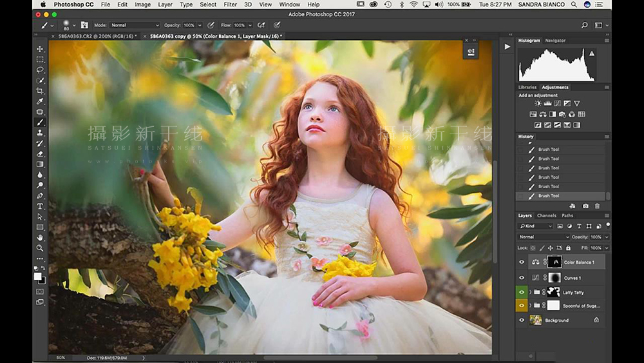Open the Kind filter dropdown
This screenshot has width=644, height=363.
pos(536,226)
